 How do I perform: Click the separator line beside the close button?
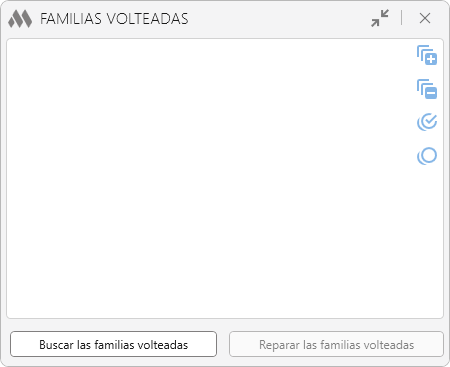point(402,18)
